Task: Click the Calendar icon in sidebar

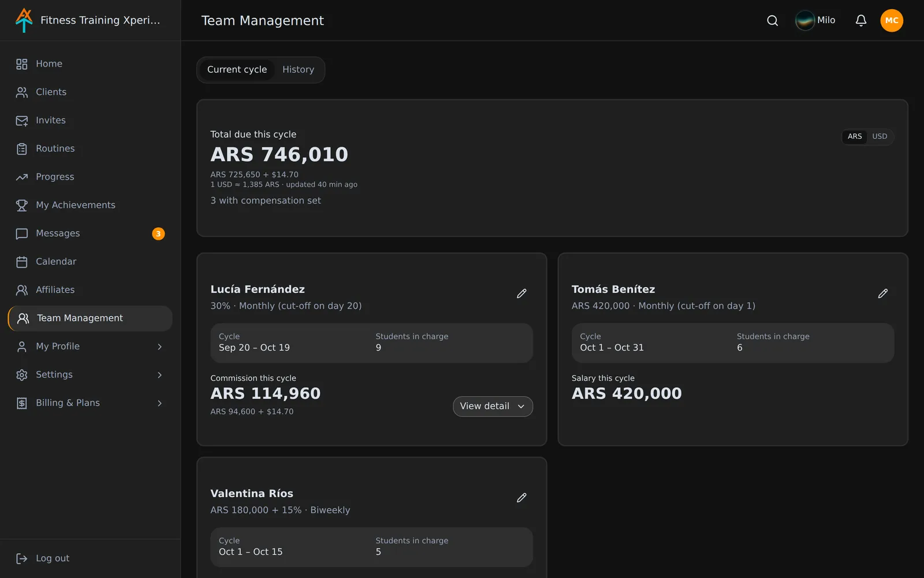Action: (22, 262)
